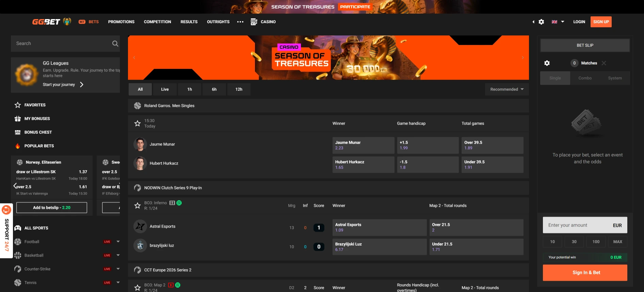Open the language flag dropdown
The height and width of the screenshot is (292, 644).
[558, 22]
